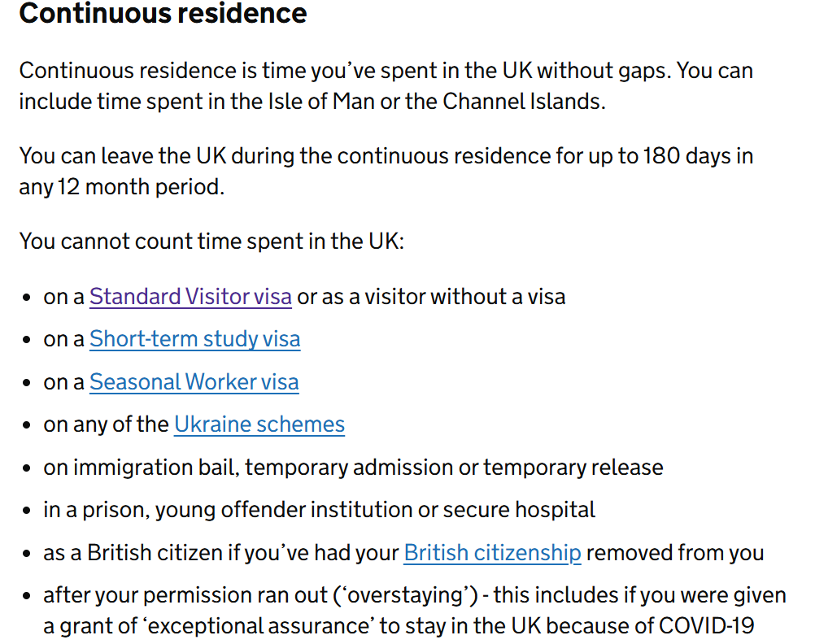Image resolution: width=815 pixels, height=644 pixels.
Task: Select the prison or secure hospital bullet
Action: pos(319,511)
